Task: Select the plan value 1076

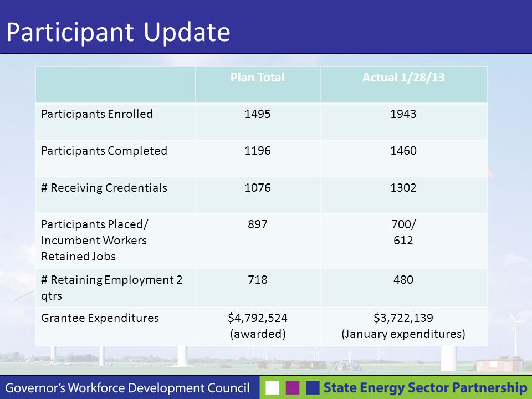Action: click(258, 188)
